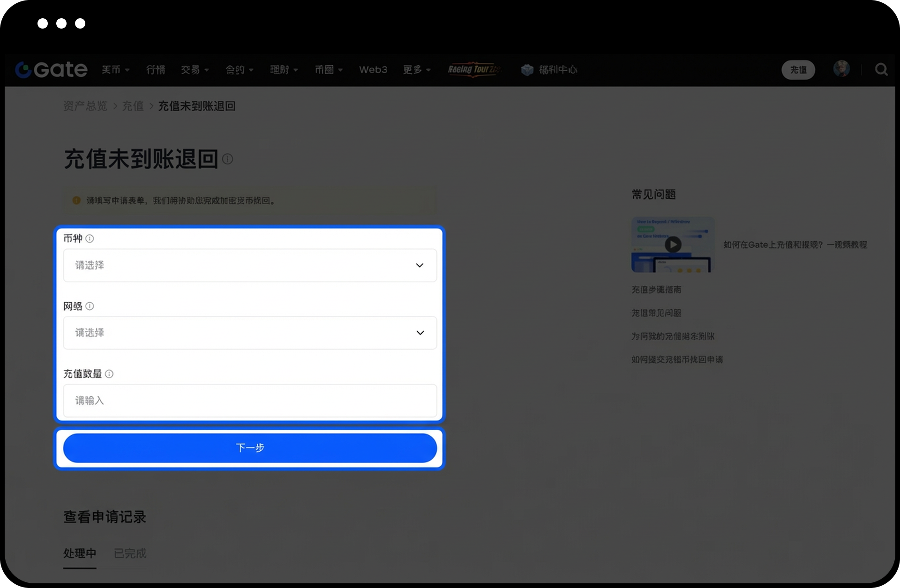This screenshot has width=900, height=588.
Task: Expand the 网络 dropdown
Action: 250,333
